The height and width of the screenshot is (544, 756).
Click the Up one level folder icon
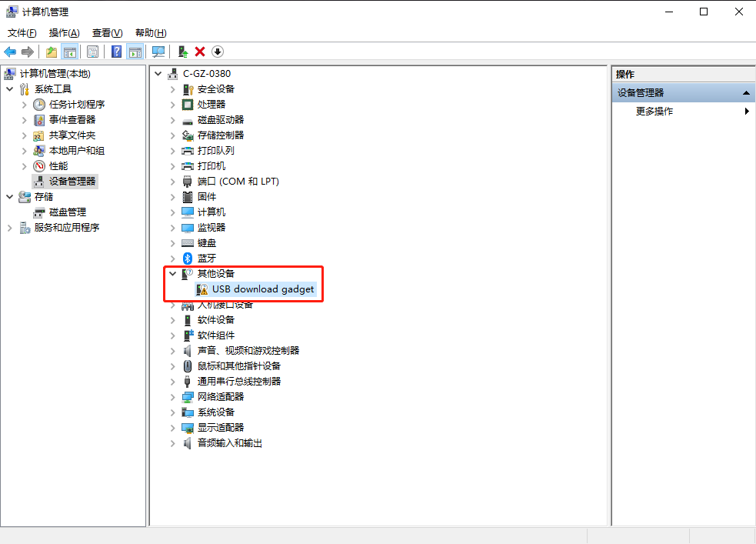[x=51, y=52]
